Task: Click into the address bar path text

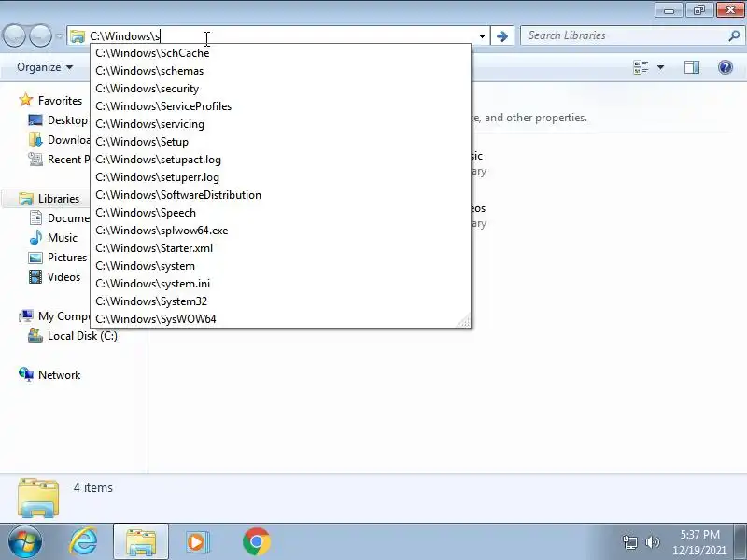Action: point(125,36)
